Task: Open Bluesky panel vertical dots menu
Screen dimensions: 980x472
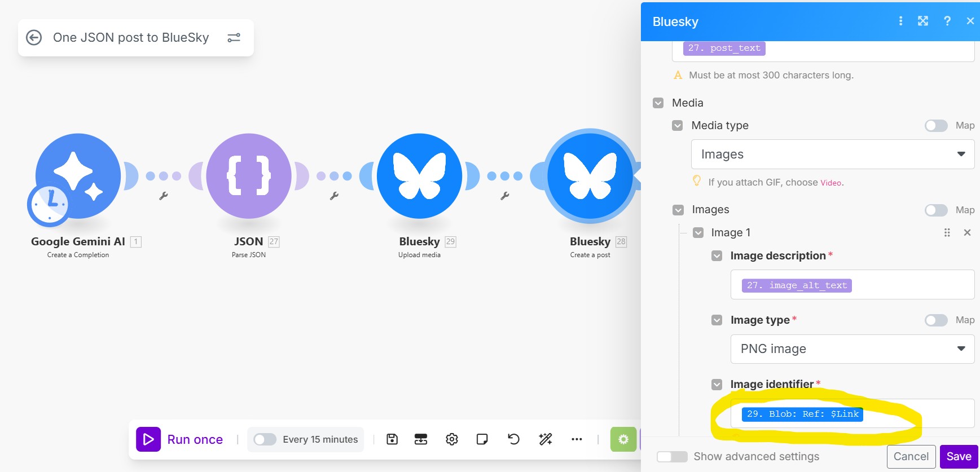Action: pos(900,21)
